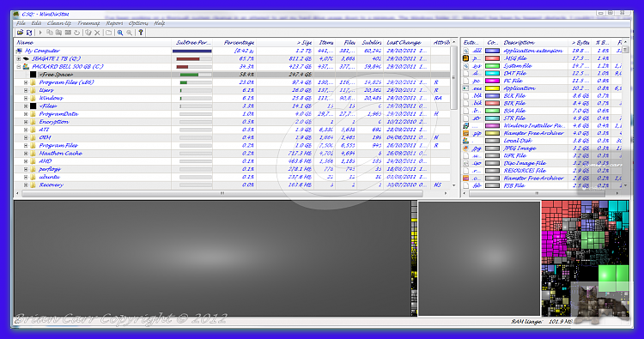The height and width of the screenshot is (339, 644).
Task: Click the Refresh Selected toolbar icon
Action: 76,33
